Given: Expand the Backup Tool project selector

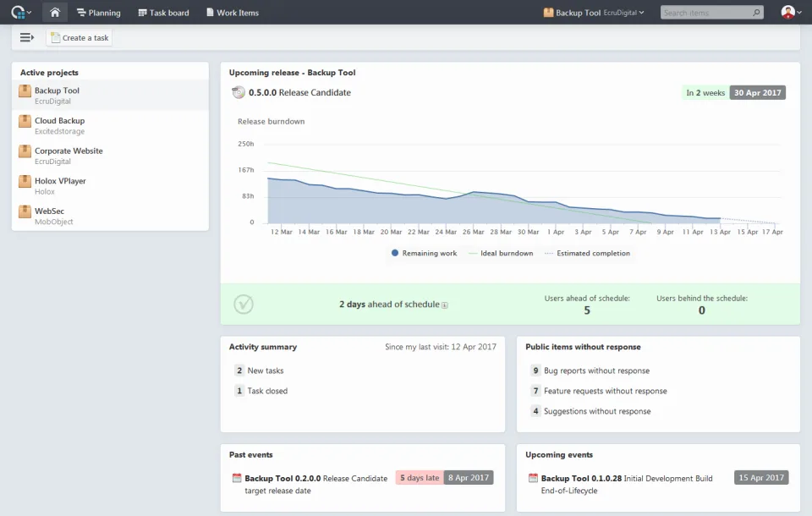Looking at the screenshot, I should pos(594,13).
